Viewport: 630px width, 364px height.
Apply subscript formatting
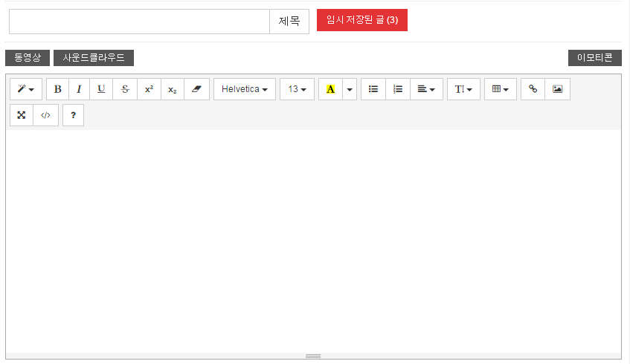tap(173, 89)
